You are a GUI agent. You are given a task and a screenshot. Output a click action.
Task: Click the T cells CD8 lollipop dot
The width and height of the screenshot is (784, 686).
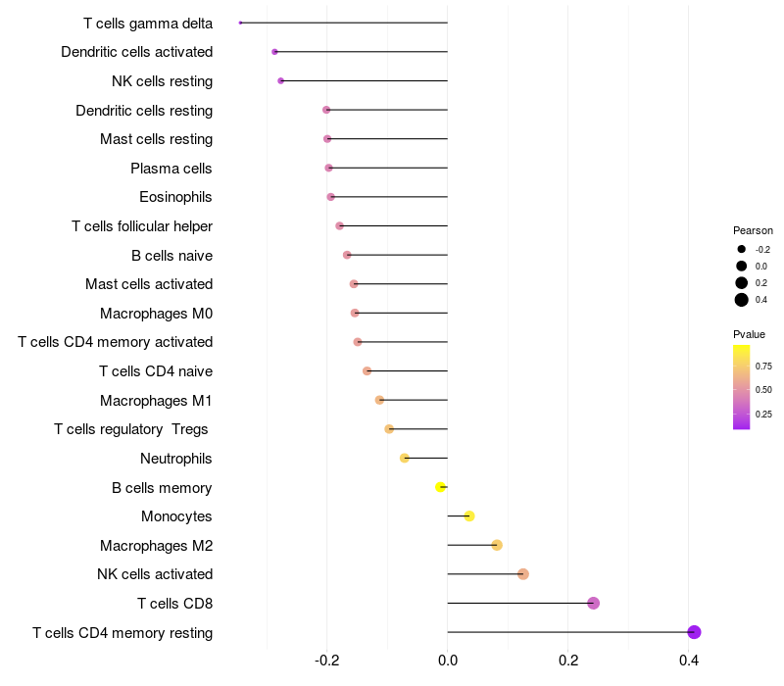(593, 603)
